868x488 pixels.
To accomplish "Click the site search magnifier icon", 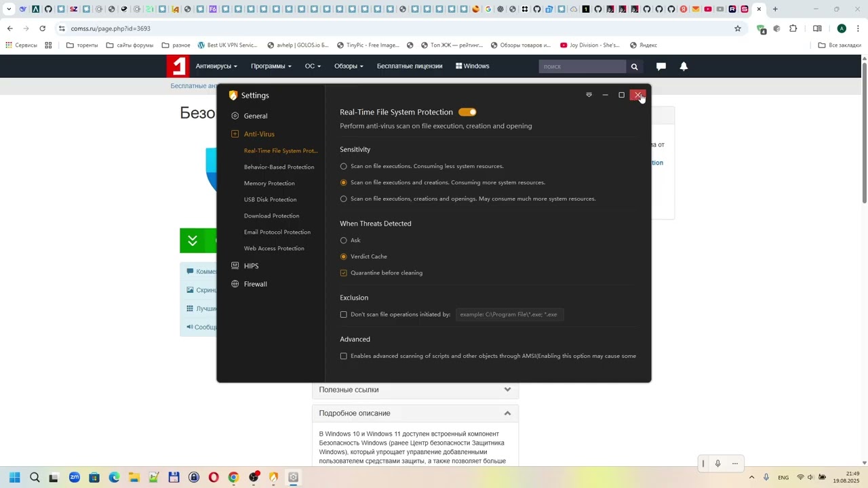I will click(x=634, y=66).
